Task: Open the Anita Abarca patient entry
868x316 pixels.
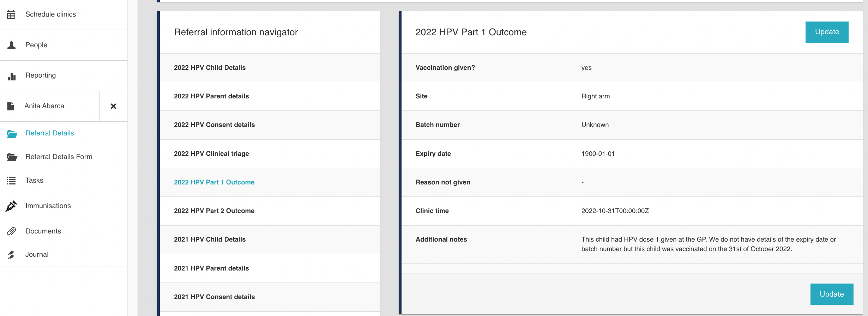Action: 44,106
